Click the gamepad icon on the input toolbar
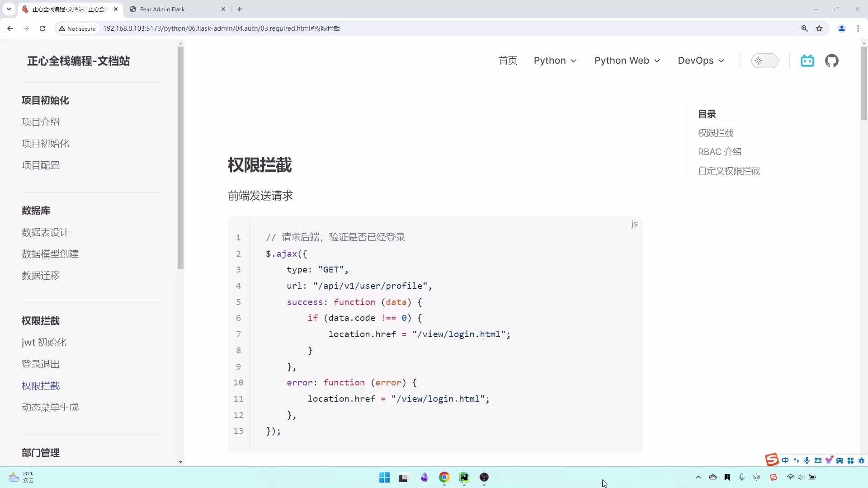The image size is (868, 488). tap(840, 460)
